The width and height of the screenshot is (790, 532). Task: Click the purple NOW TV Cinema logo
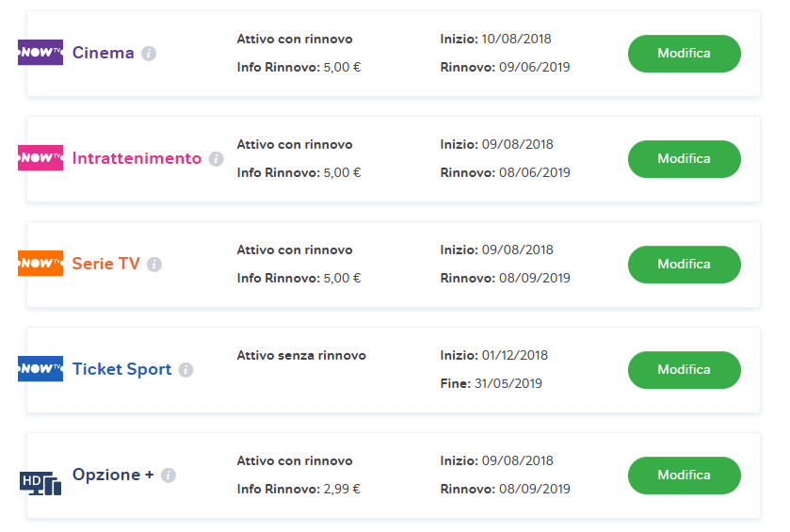pos(40,53)
